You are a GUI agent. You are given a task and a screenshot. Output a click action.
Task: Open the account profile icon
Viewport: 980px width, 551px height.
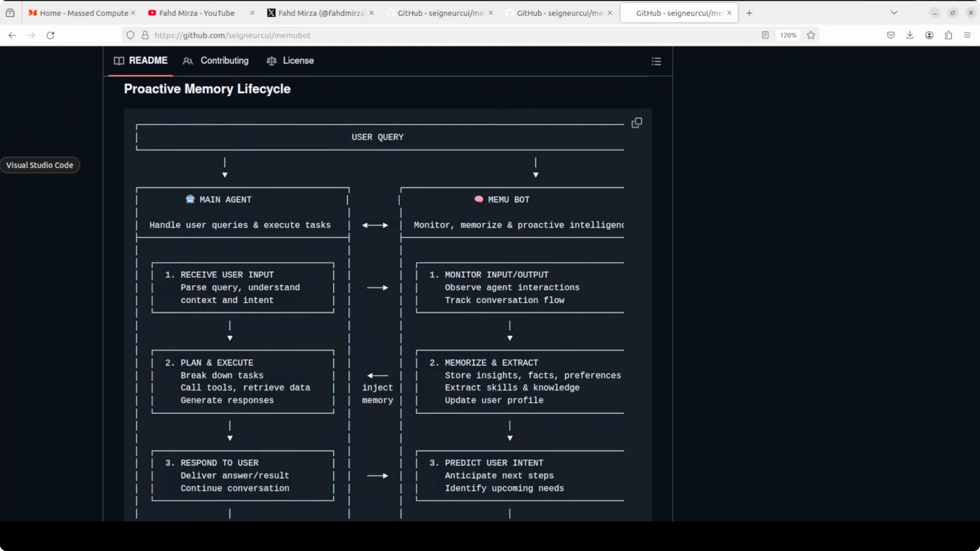tap(929, 35)
